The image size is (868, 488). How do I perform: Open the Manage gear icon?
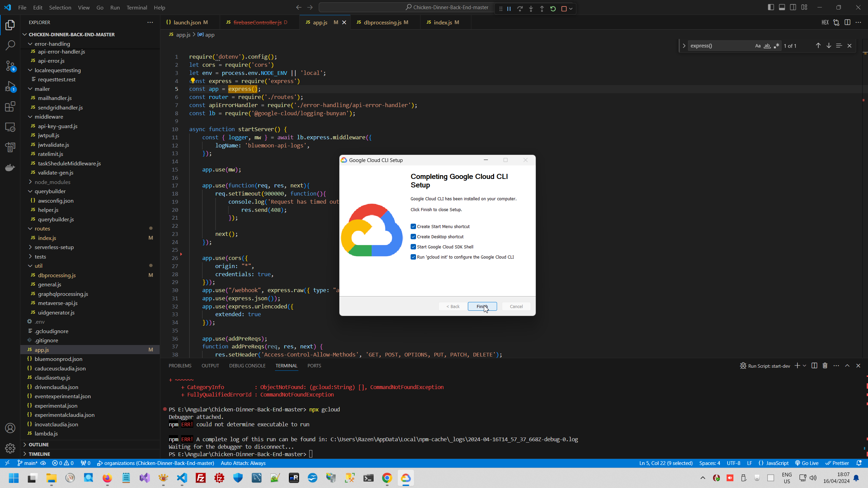pyautogui.click(x=10, y=448)
